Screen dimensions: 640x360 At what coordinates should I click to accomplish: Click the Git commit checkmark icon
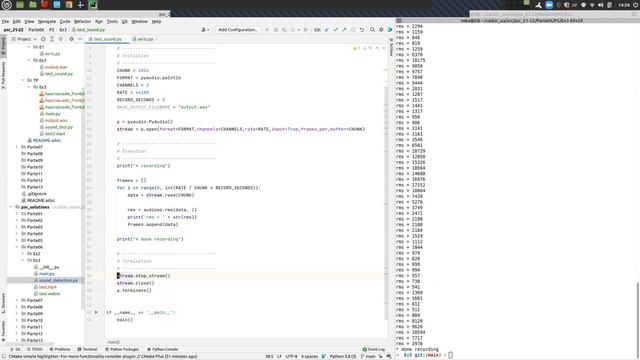[x=336, y=30]
